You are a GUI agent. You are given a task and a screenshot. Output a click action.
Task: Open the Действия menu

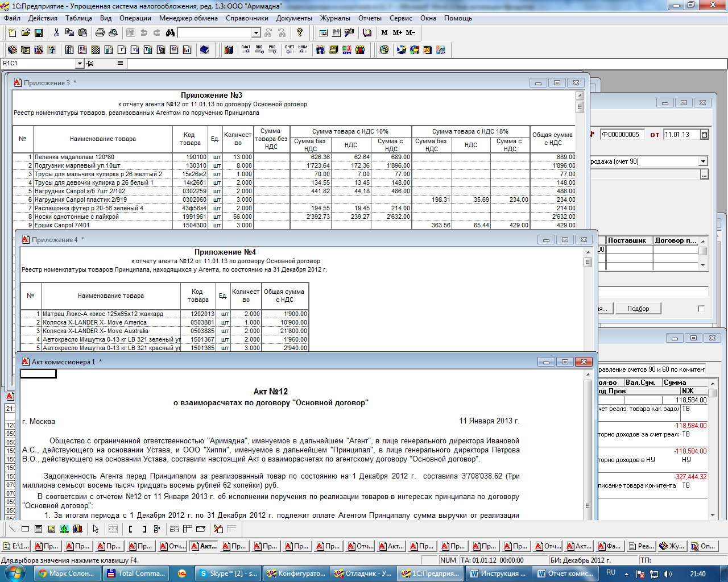[x=43, y=18]
